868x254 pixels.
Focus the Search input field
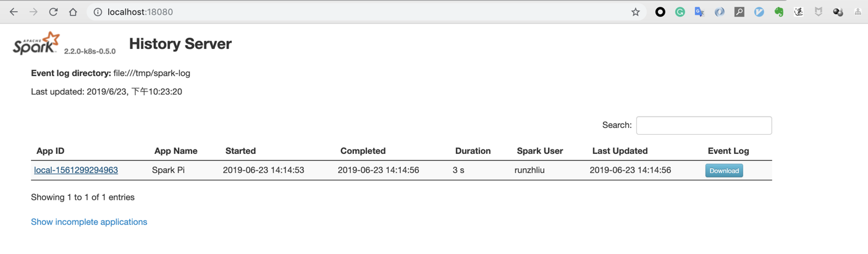(x=704, y=125)
